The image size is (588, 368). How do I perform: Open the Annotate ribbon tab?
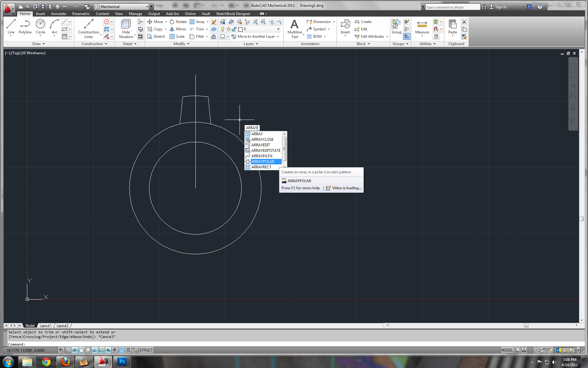58,14
